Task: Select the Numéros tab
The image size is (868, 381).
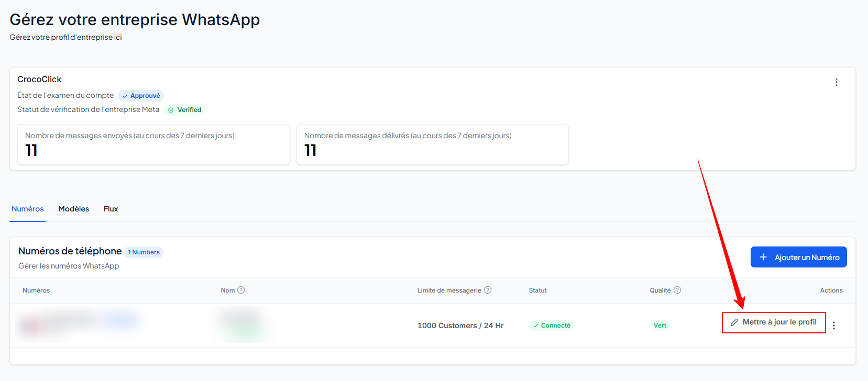Action: 28,209
